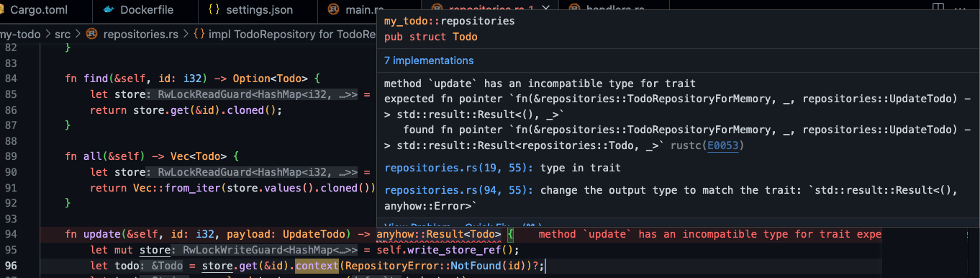Click Vec::from_iter on line 91
Viewport: 980px width, 278px height.
pos(176,188)
